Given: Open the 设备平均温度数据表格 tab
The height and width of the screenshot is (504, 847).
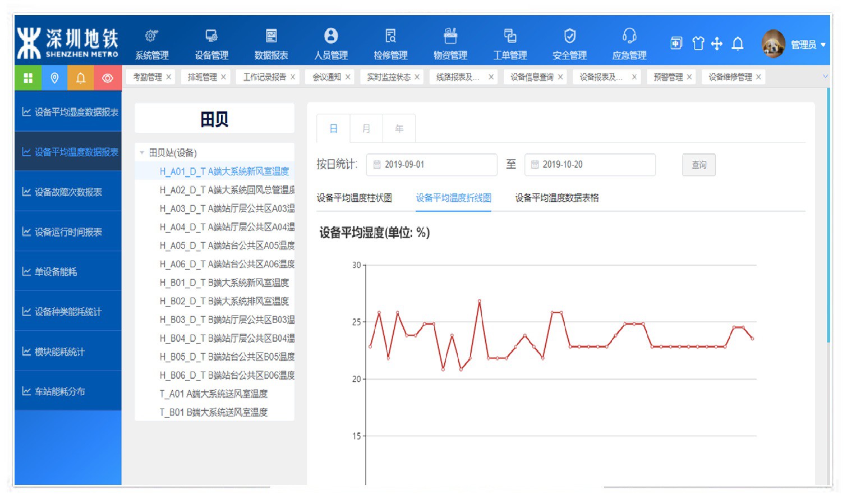Looking at the screenshot, I should [556, 197].
